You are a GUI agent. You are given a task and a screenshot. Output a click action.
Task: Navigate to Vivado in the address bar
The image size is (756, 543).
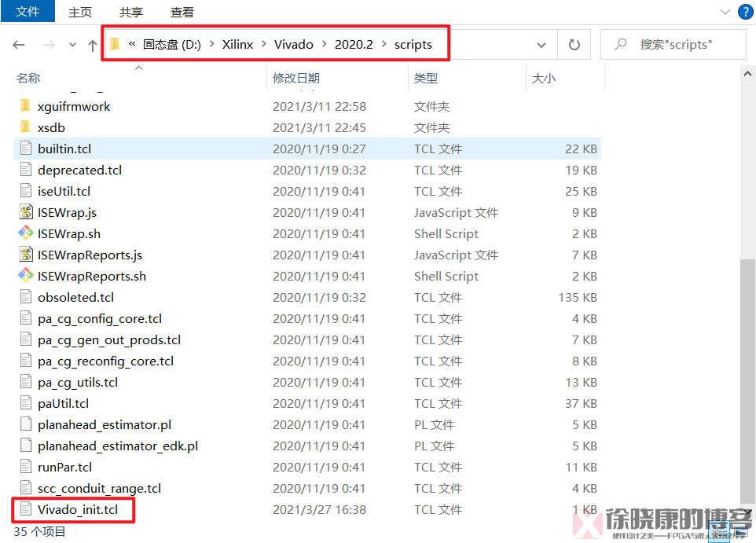pos(294,44)
